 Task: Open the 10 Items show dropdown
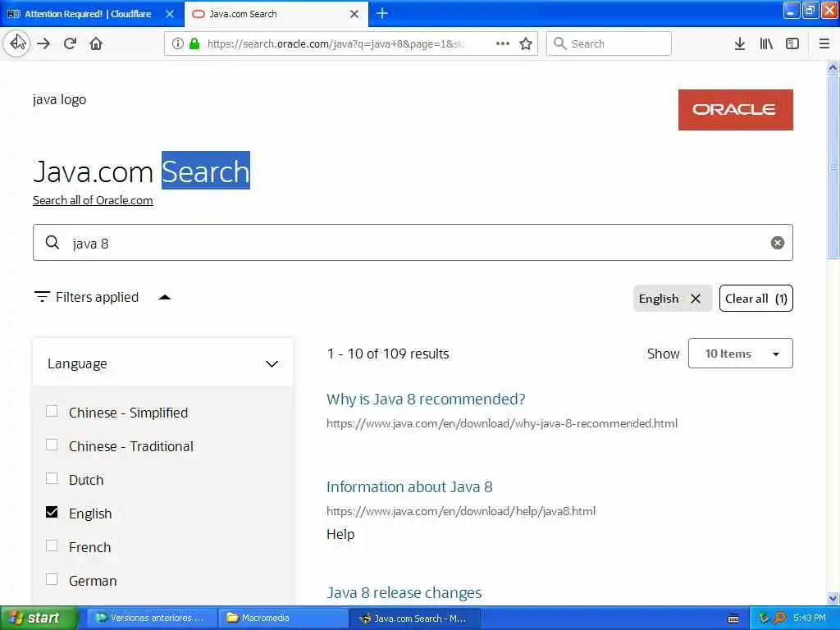coord(740,354)
